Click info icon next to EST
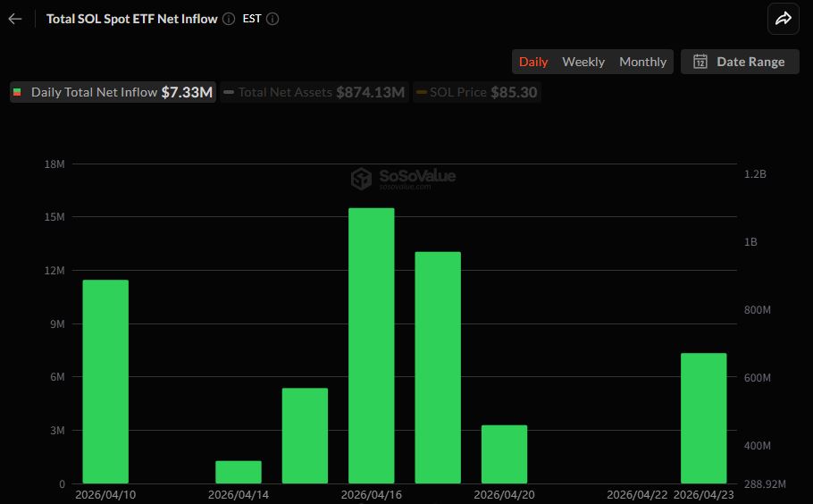Viewport: 813px width, 504px height. 272,19
